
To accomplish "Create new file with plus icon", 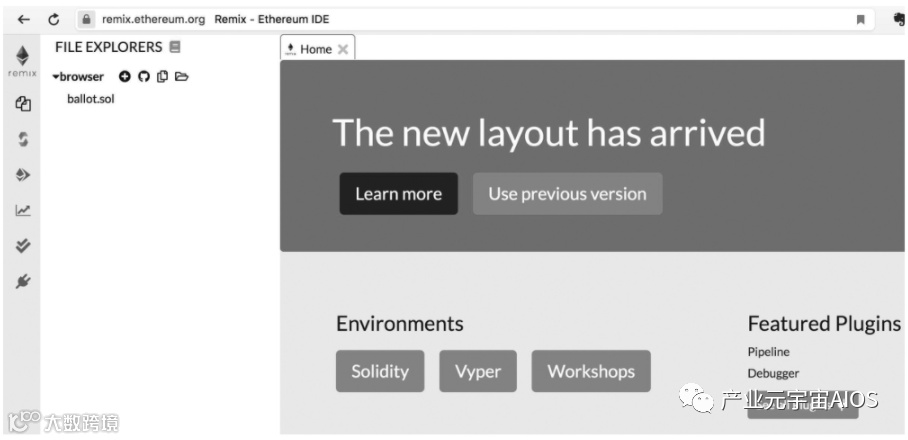I will click(125, 76).
